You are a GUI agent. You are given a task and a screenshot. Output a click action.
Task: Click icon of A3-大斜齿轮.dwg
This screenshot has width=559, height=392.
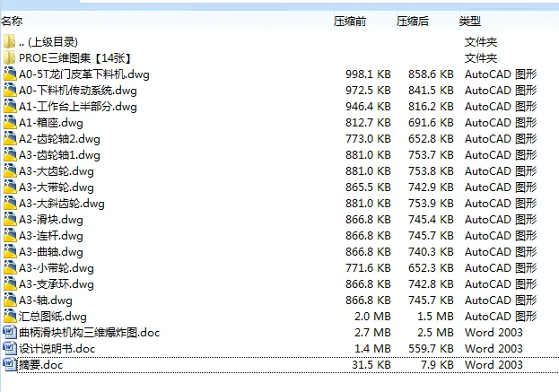tap(10, 203)
